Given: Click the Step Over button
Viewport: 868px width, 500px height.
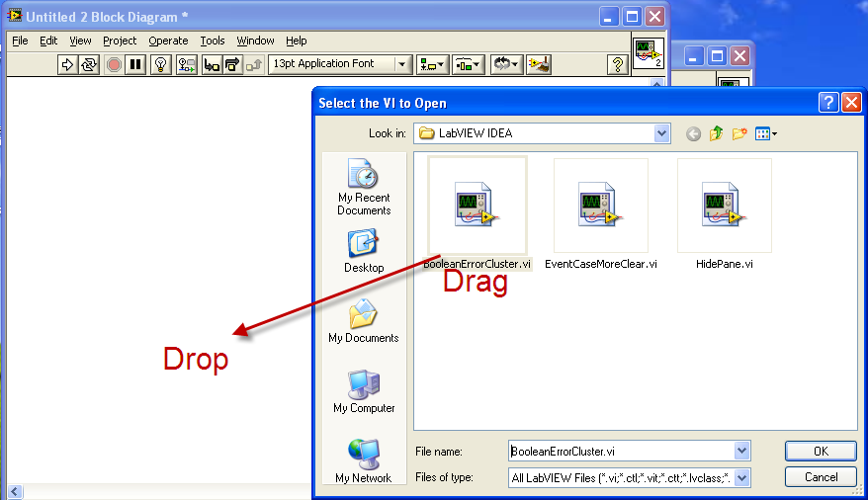Looking at the screenshot, I should [x=232, y=64].
